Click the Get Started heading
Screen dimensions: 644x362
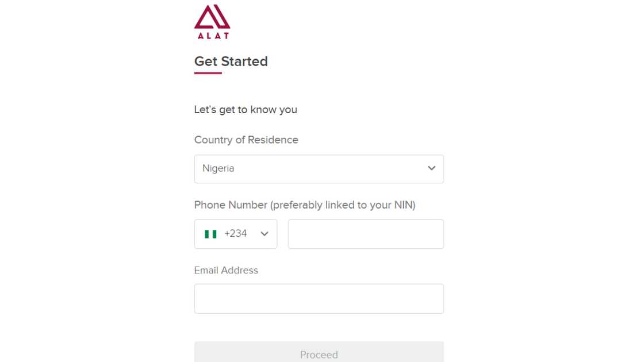tap(231, 61)
